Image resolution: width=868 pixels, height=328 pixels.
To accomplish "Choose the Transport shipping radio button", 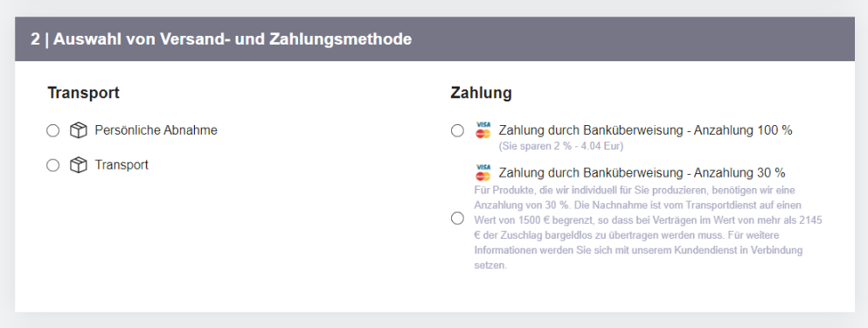I will 53,165.
